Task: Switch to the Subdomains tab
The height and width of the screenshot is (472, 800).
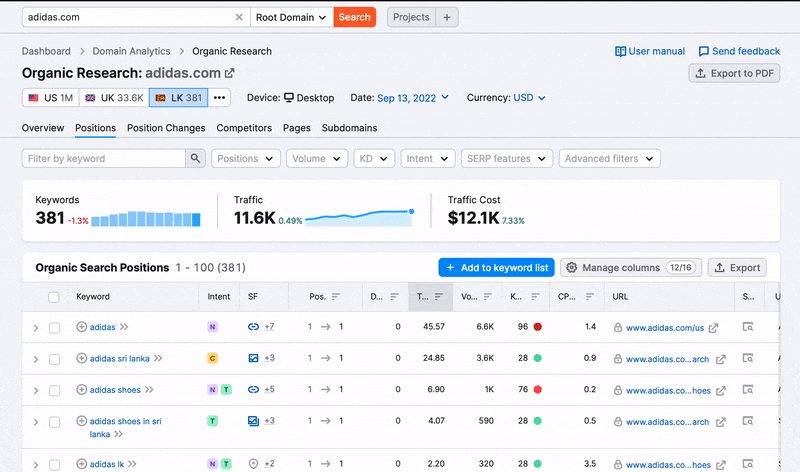Action: click(x=349, y=128)
